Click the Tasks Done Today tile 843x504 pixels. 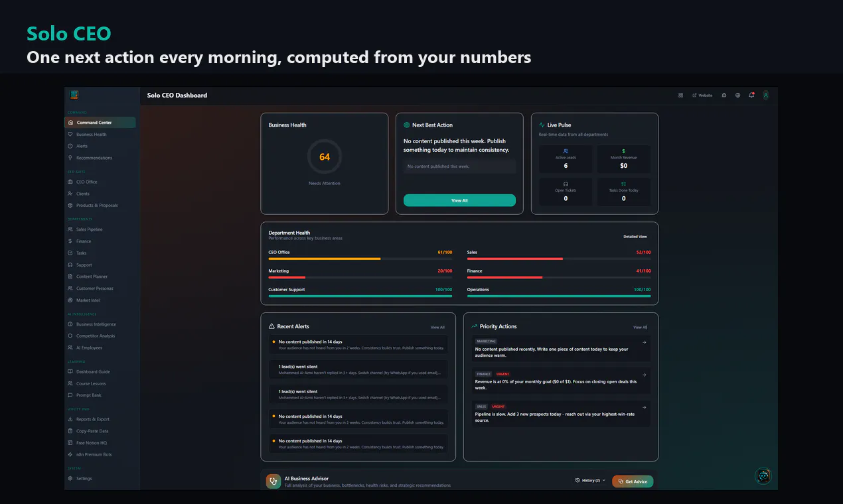pos(623,192)
